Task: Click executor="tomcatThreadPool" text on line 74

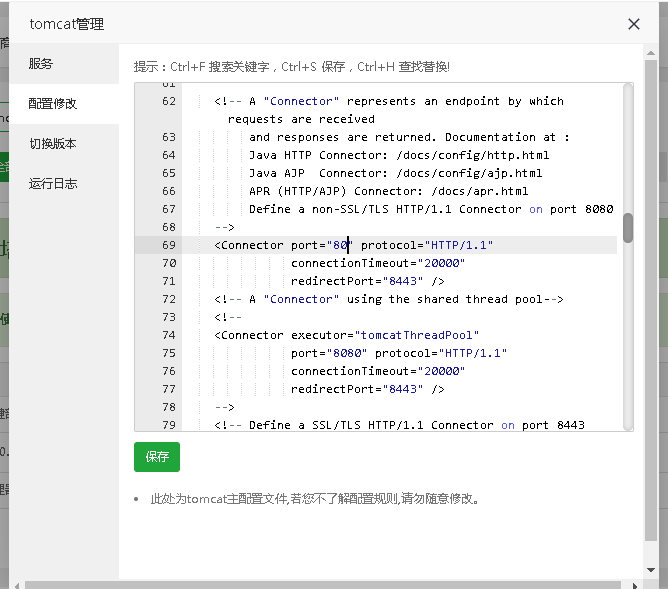Action: click(x=385, y=335)
